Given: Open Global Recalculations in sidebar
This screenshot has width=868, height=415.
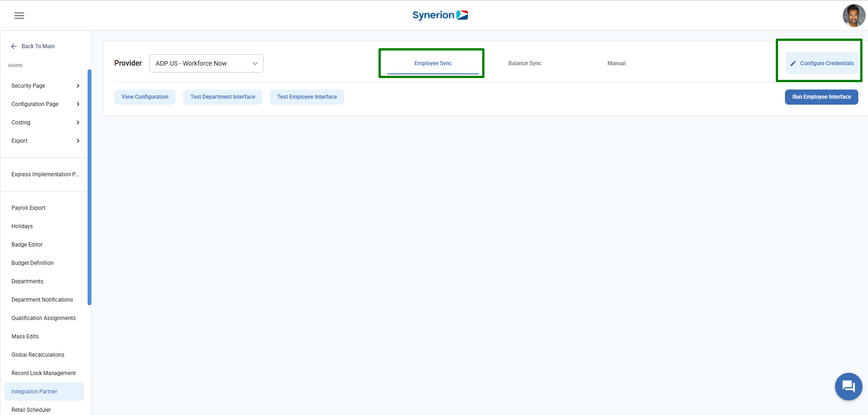Looking at the screenshot, I should pyautogui.click(x=44, y=355).
